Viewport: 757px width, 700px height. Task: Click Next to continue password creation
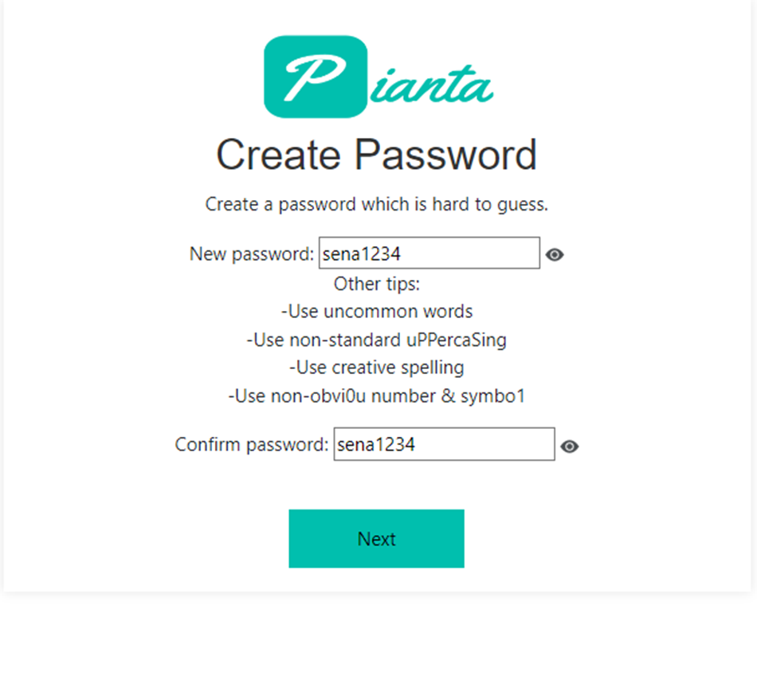click(x=376, y=539)
